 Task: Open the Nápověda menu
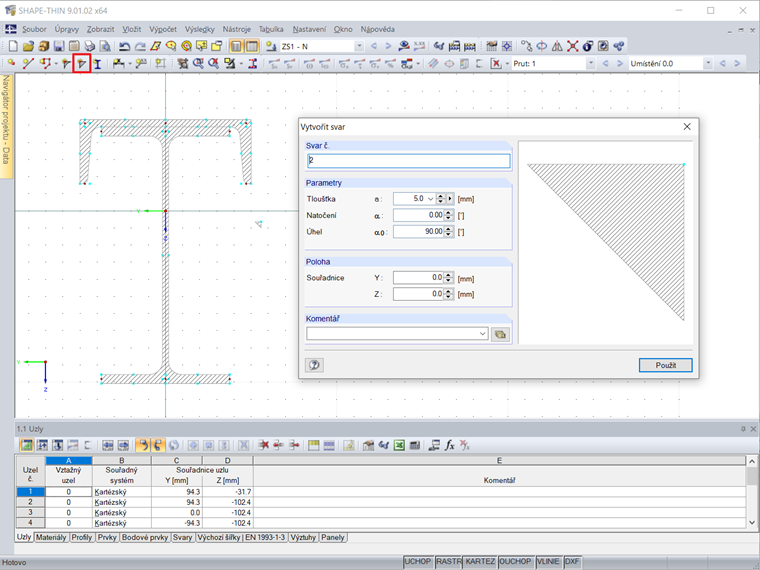tap(378, 29)
